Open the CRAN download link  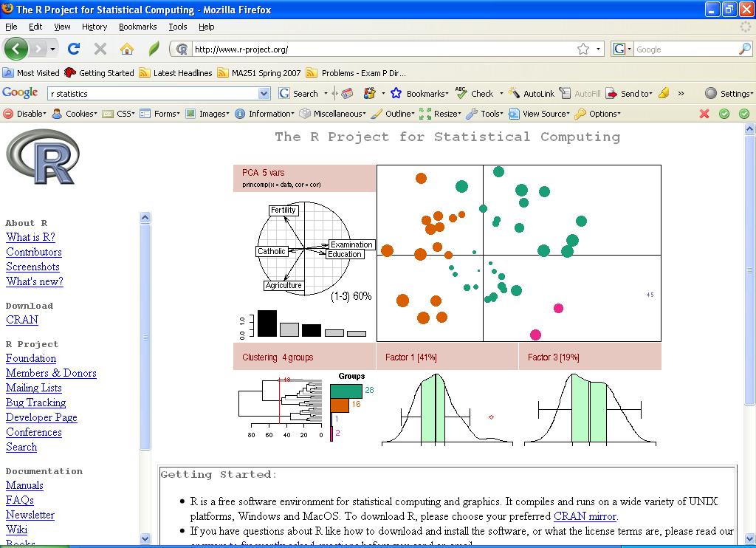point(22,320)
